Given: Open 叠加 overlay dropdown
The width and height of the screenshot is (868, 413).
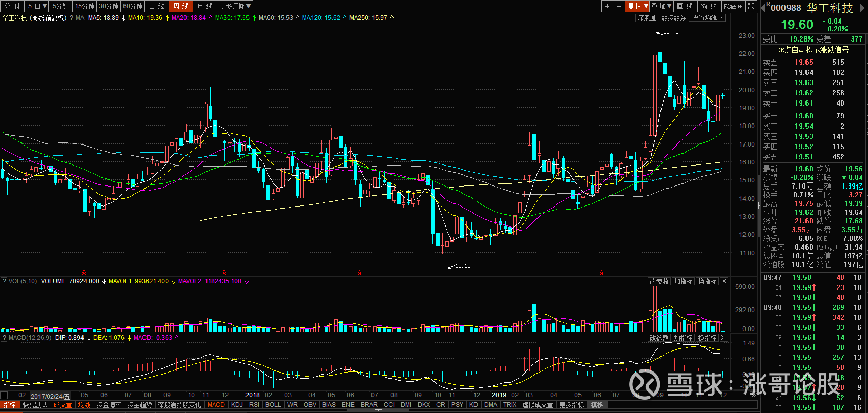Looking at the screenshot, I should 662,6.
